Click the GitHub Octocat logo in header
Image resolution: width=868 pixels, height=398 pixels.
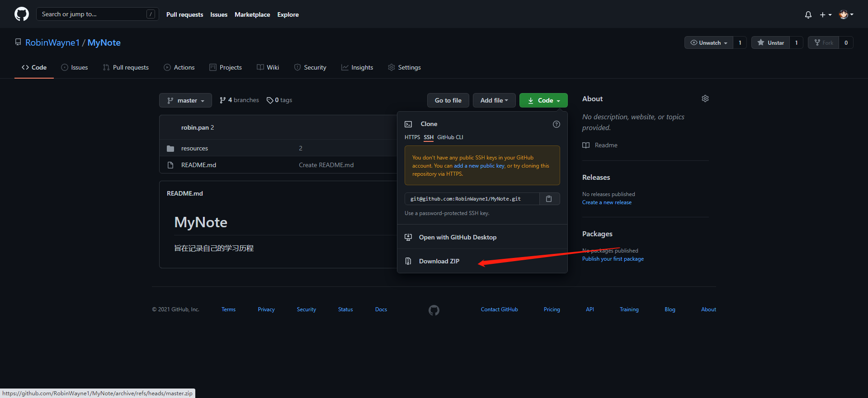tap(22, 14)
